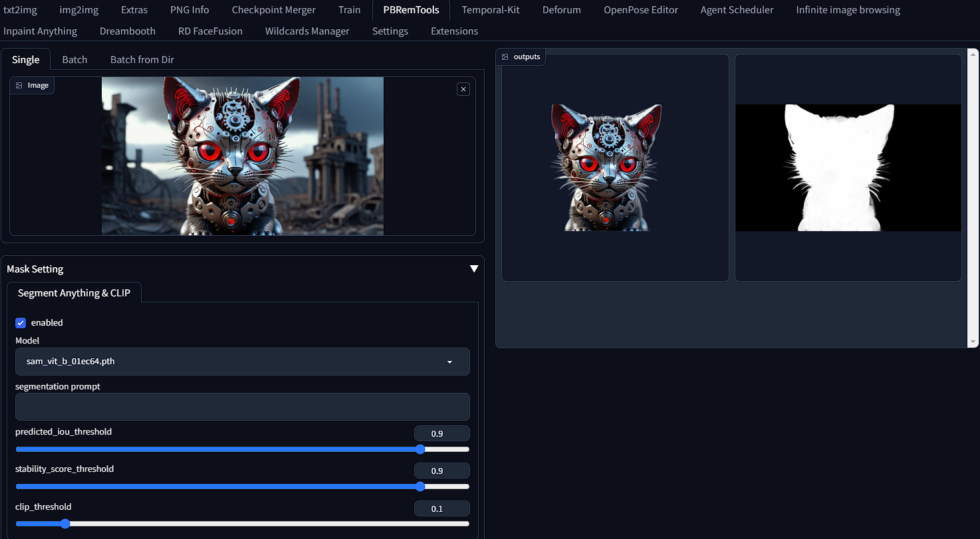Collapse the Mask Setting section

click(474, 268)
